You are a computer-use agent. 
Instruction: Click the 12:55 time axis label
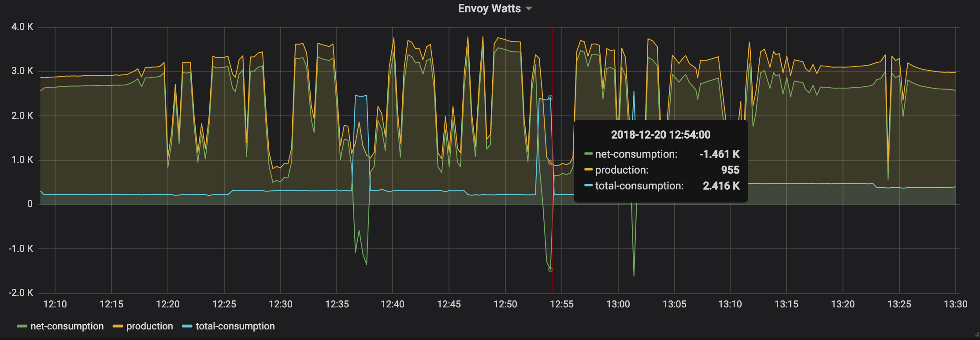pos(562,304)
